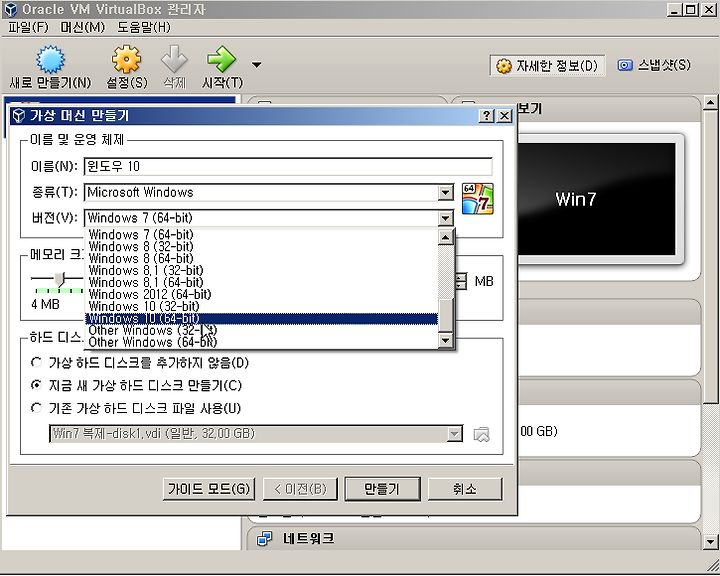
Task: Click the Version (버전) dropdown arrow
Action: (x=445, y=218)
